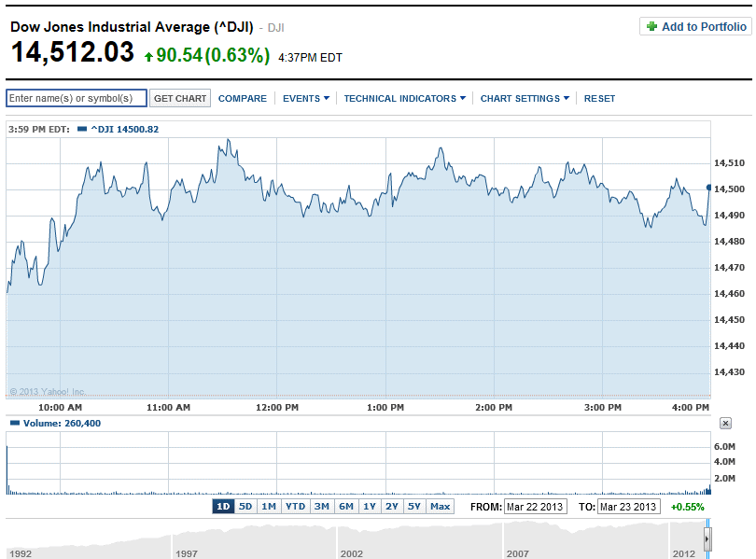Click the 1997 marker on overview timeline
This screenshot has width=756, height=559.
[187, 553]
